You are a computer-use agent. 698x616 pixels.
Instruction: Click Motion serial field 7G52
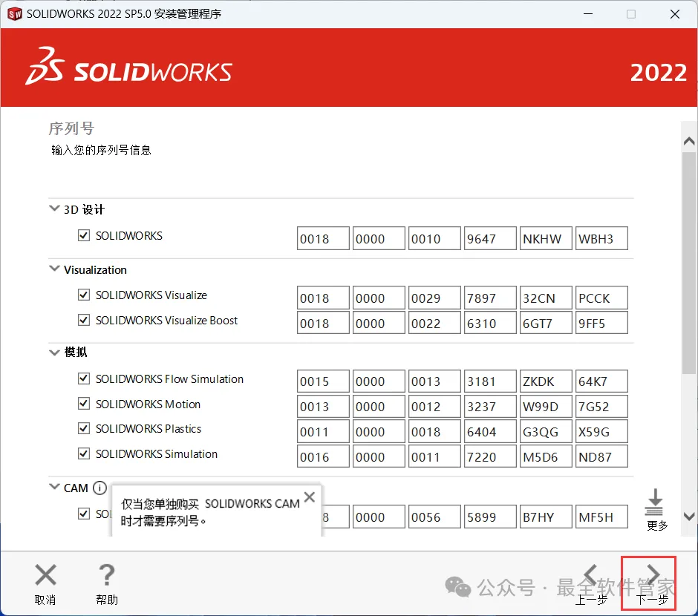[x=601, y=406]
